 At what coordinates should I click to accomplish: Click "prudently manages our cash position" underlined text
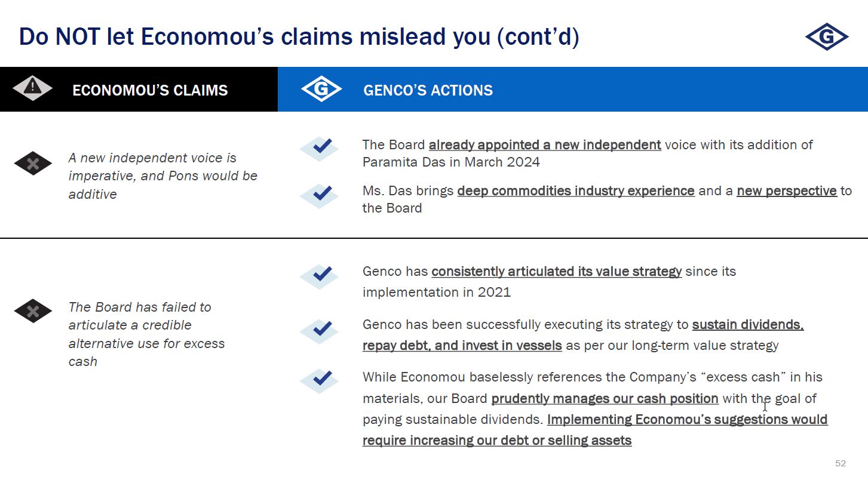click(x=605, y=399)
